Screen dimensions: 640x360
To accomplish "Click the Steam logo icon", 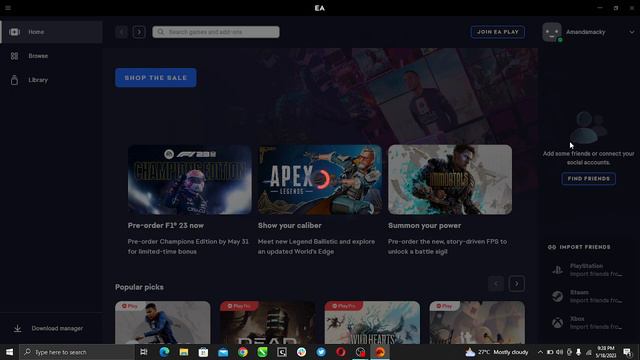I will (557, 296).
